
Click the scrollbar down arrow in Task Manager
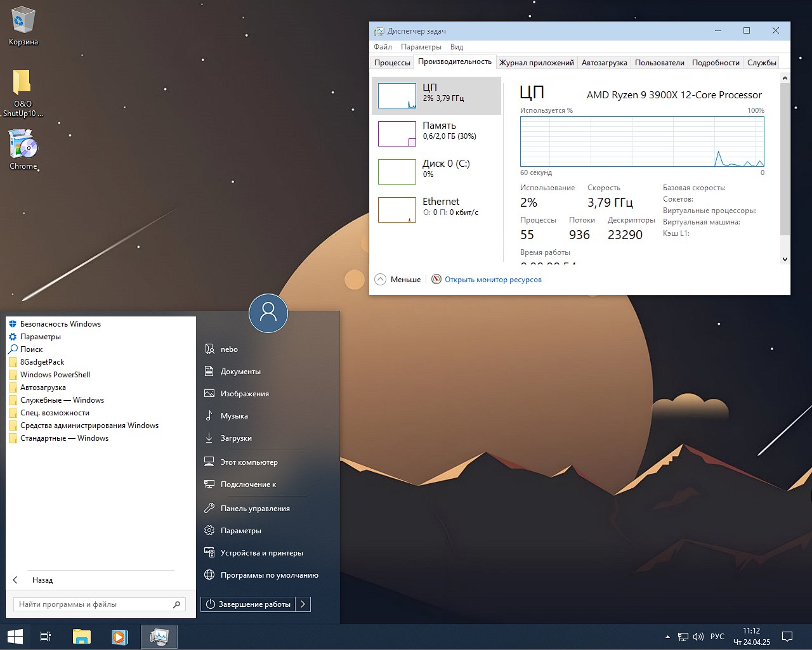(x=785, y=259)
